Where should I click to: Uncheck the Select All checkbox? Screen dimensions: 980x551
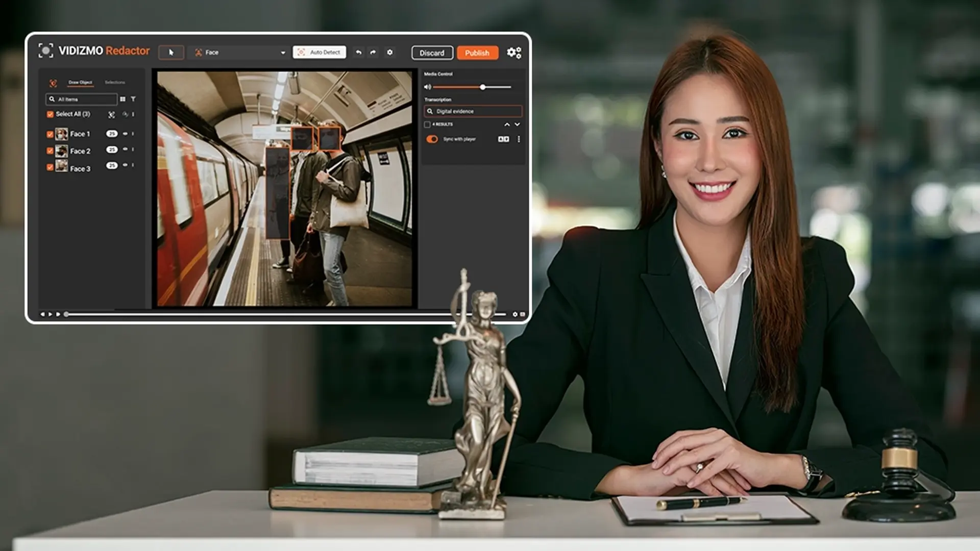point(50,114)
